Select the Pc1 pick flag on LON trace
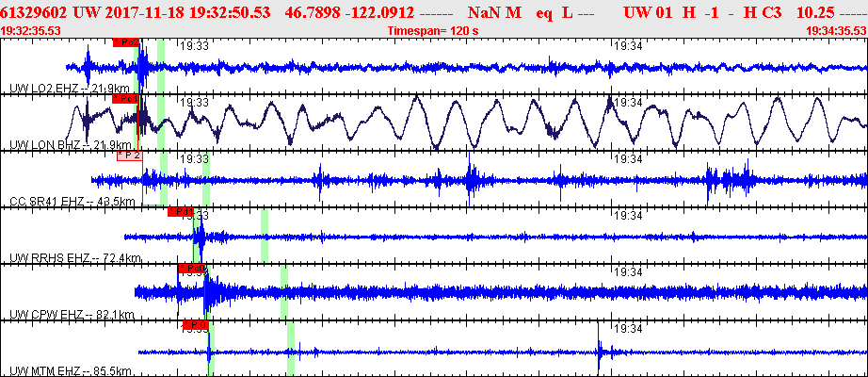 pyautogui.click(x=125, y=99)
